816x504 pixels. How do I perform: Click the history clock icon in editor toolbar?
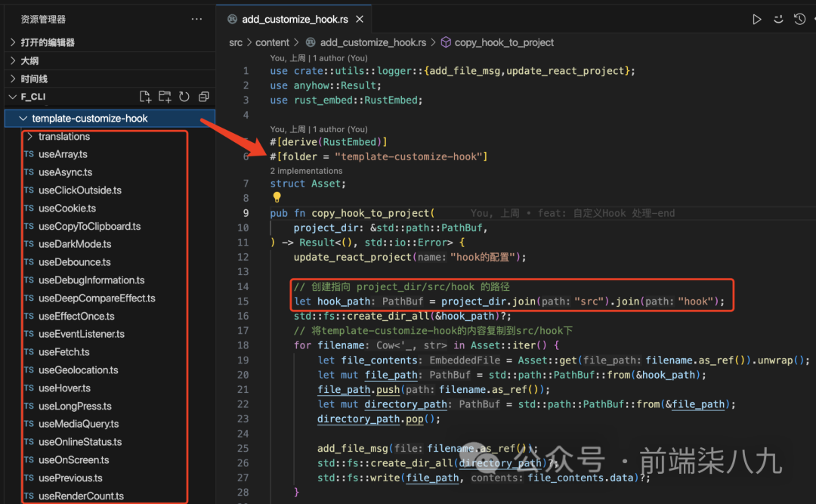coord(800,19)
